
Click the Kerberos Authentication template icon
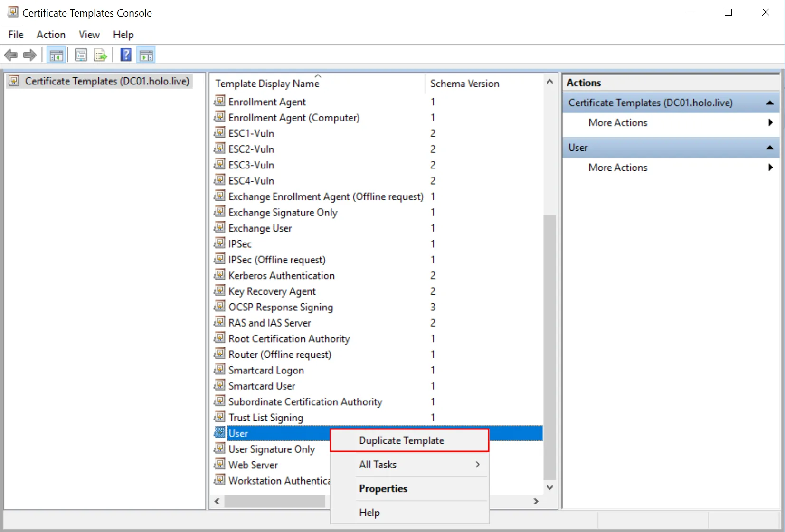coord(219,275)
